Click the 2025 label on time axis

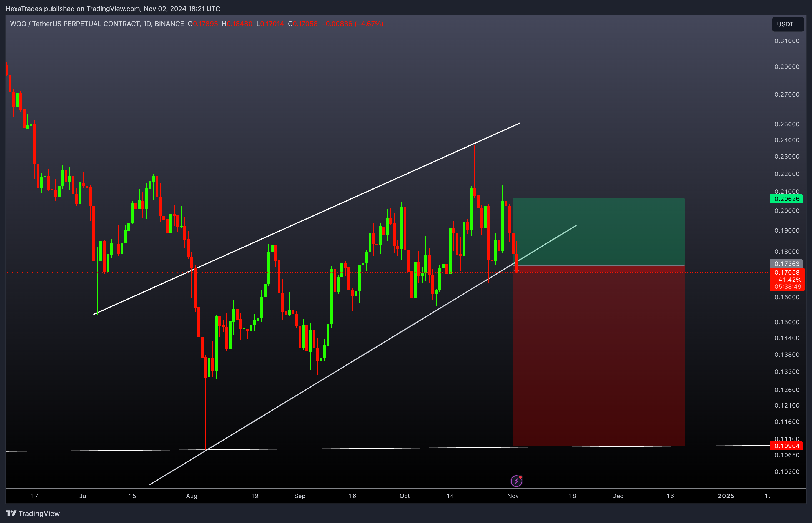pos(726,496)
